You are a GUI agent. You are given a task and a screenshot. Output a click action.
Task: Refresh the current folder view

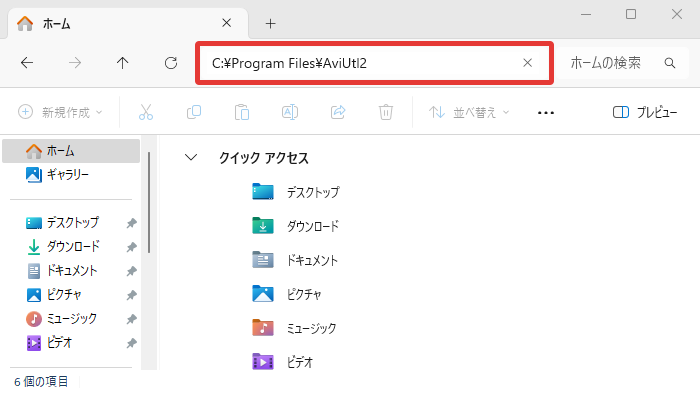coord(171,63)
